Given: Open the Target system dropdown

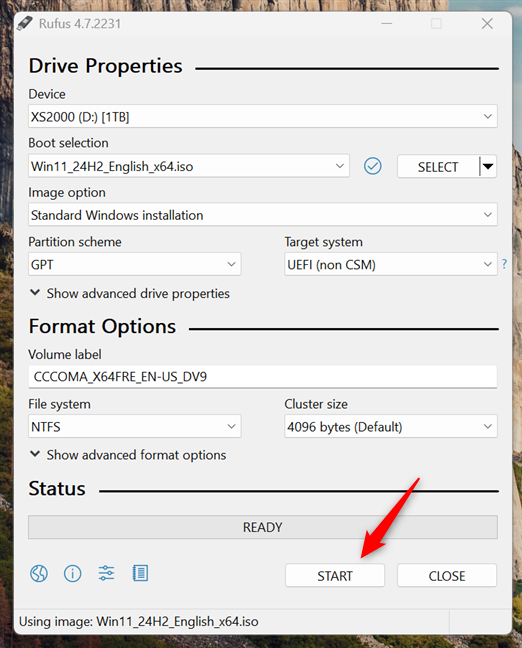Looking at the screenshot, I should [391, 264].
